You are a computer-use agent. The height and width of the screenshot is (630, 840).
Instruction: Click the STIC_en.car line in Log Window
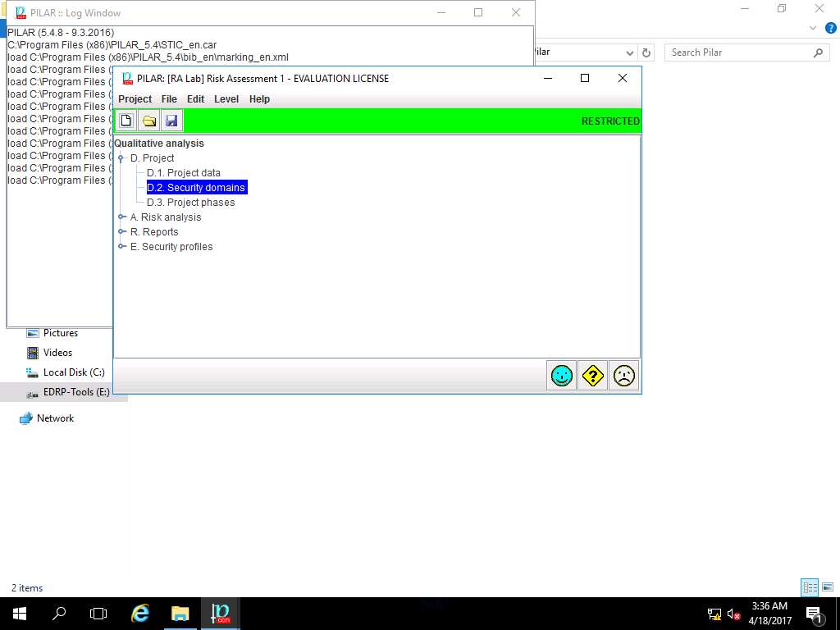coord(112,45)
